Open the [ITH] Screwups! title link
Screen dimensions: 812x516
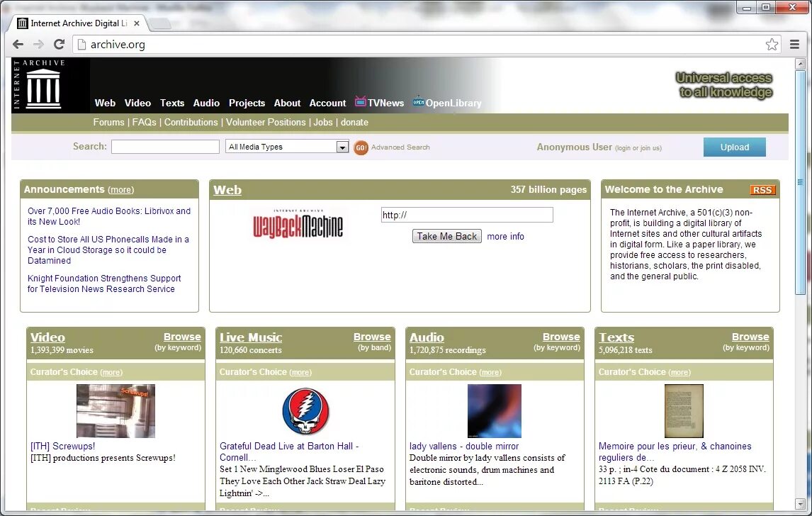[x=62, y=446]
